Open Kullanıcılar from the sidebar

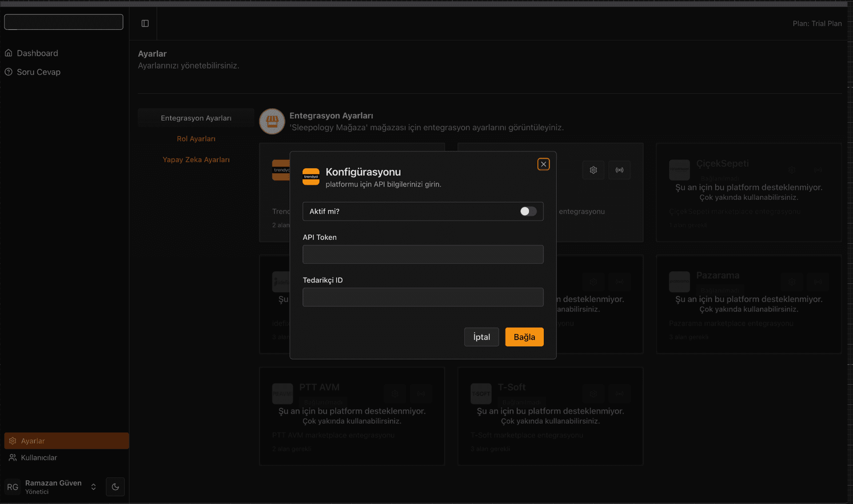(x=39, y=457)
